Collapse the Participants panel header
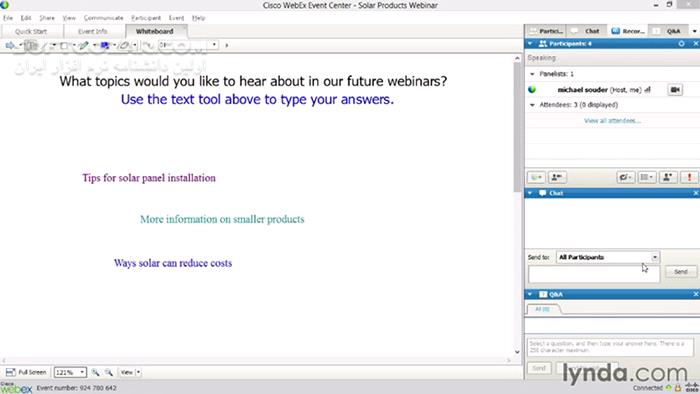 click(530, 44)
